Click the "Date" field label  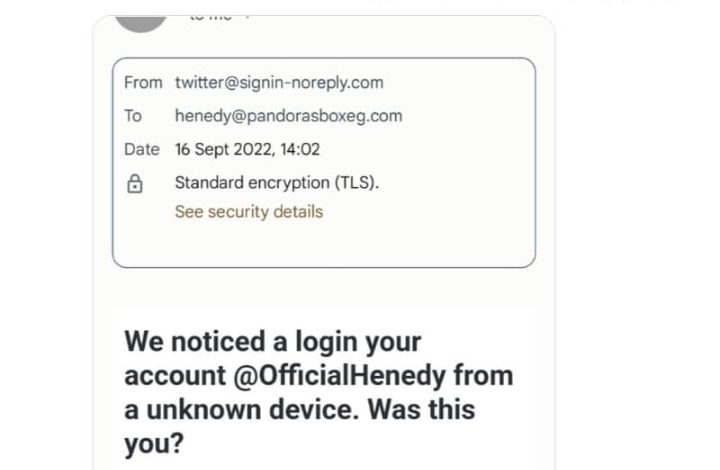point(142,150)
